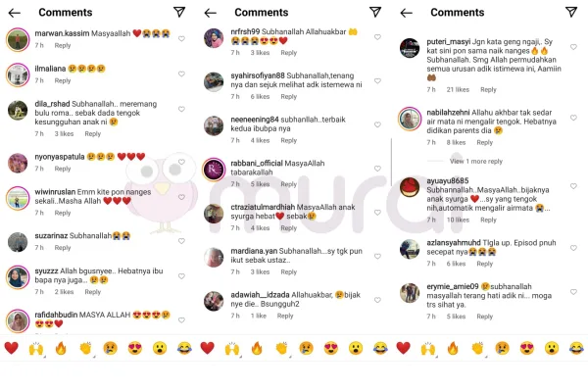Like puteri_masyi's comment using the heart icon
The height and width of the screenshot is (392, 588).
[x=573, y=47]
